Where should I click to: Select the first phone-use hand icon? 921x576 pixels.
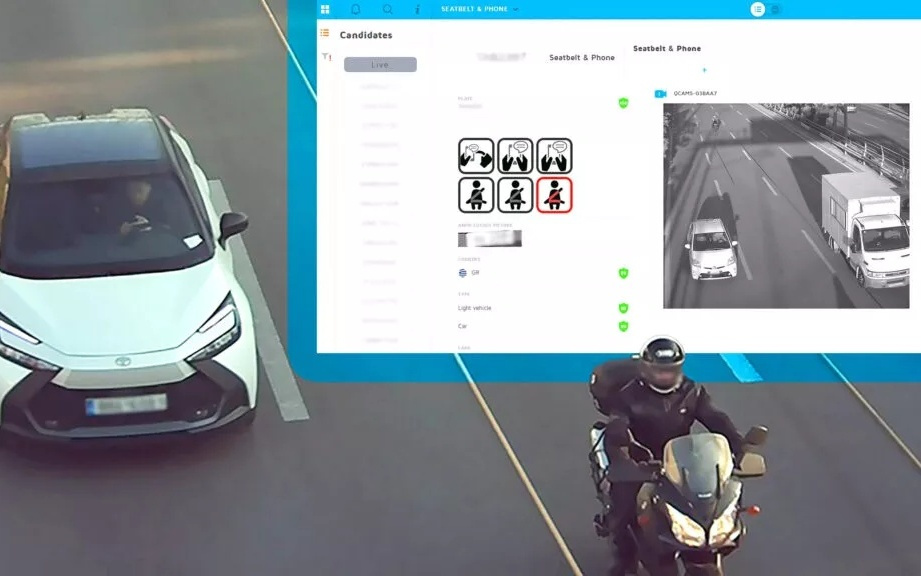tap(476, 155)
